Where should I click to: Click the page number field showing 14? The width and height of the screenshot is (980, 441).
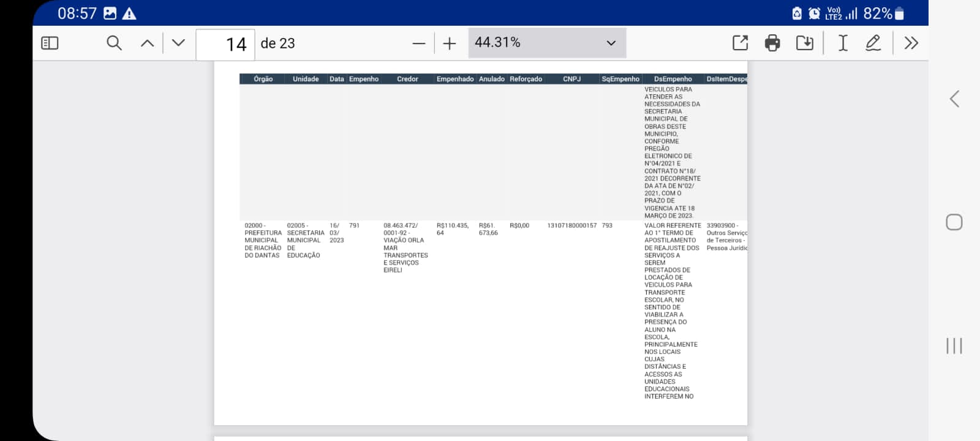coord(225,44)
